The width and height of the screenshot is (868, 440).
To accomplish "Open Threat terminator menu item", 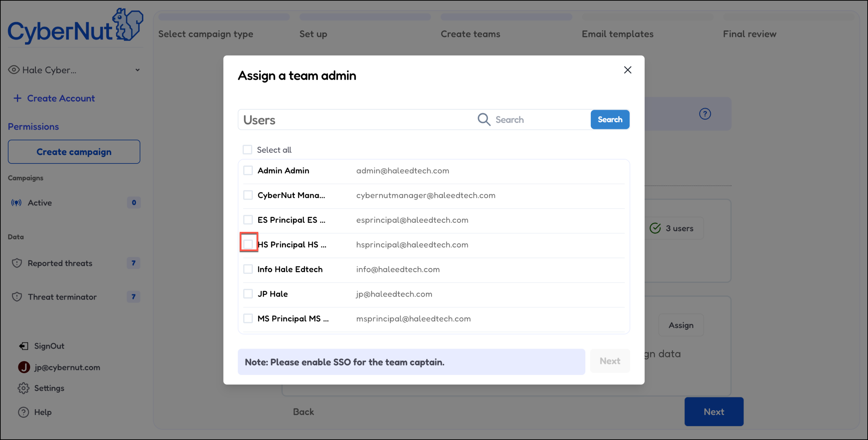I will coord(62,297).
